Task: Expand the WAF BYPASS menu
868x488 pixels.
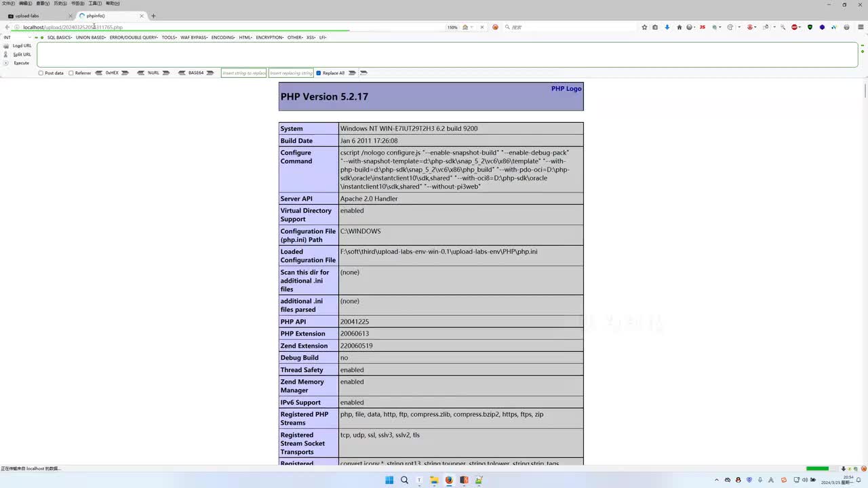Action: pos(194,37)
